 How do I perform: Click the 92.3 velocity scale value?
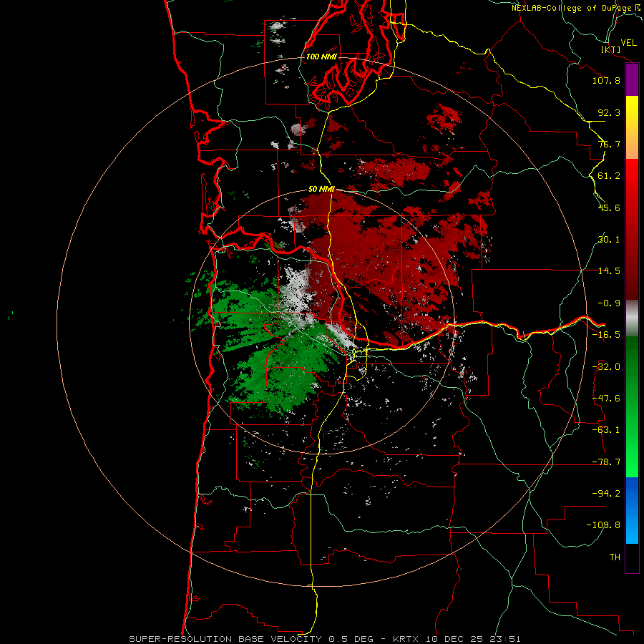pos(609,112)
